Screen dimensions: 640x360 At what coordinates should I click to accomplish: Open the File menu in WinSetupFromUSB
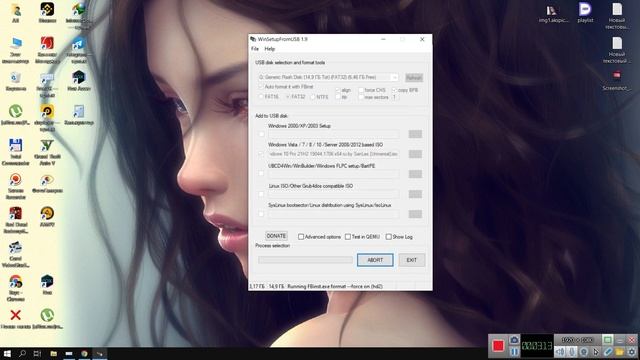coord(255,49)
